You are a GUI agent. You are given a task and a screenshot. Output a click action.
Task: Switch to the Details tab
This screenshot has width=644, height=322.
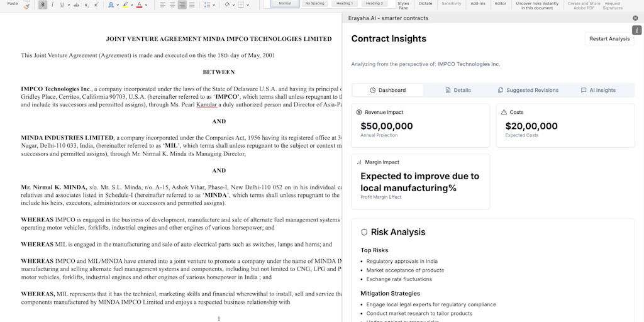(x=458, y=91)
